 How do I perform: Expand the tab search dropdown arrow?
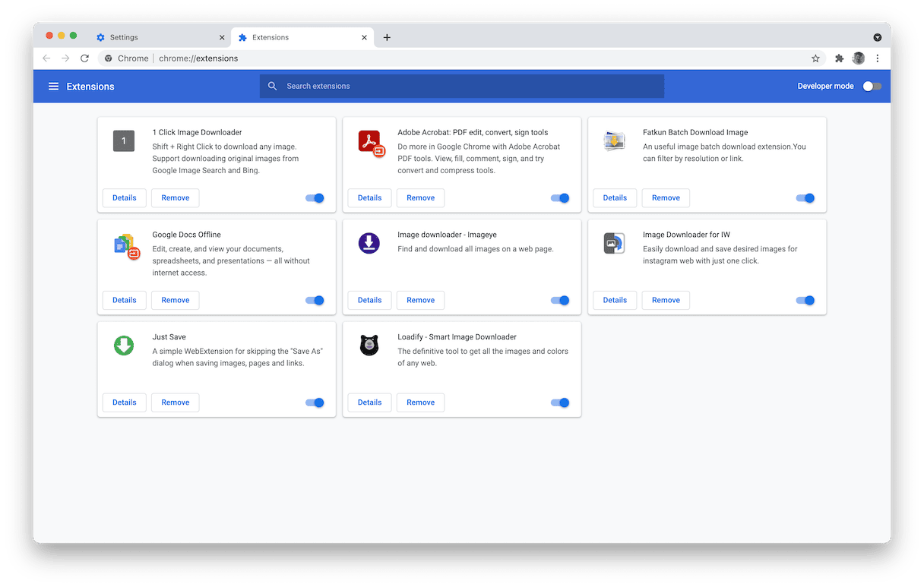click(x=877, y=37)
